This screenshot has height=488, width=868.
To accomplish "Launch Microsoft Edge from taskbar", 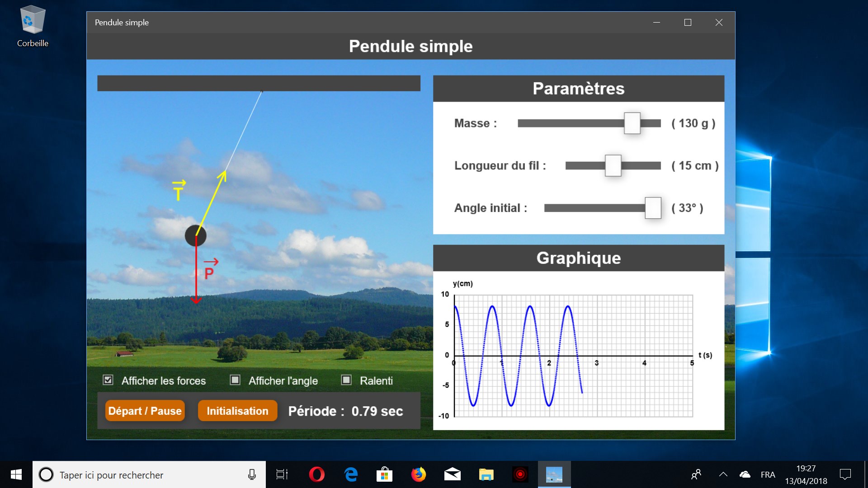I will coord(351,474).
